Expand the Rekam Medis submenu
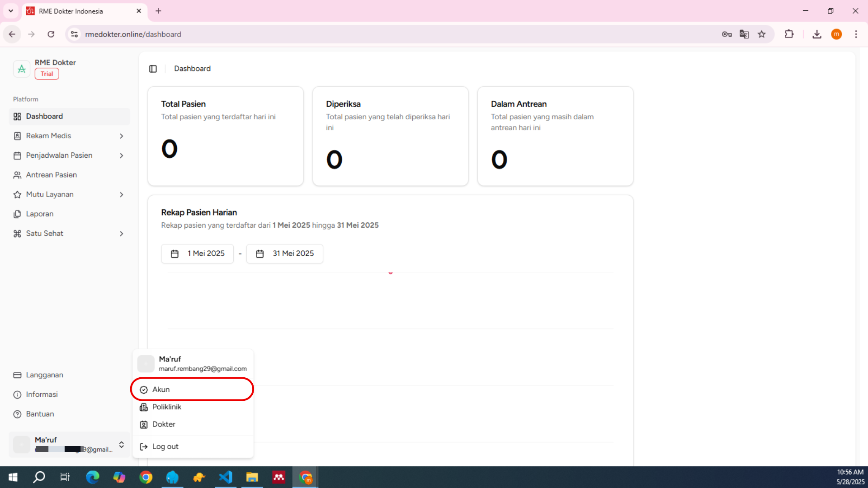The width and height of the screenshot is (868, 488). point(121,136)
